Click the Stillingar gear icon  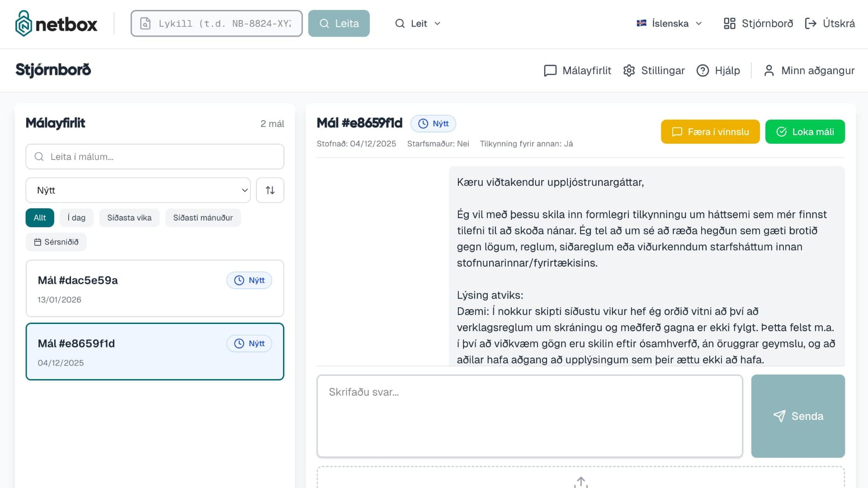[x=629, y=70]
